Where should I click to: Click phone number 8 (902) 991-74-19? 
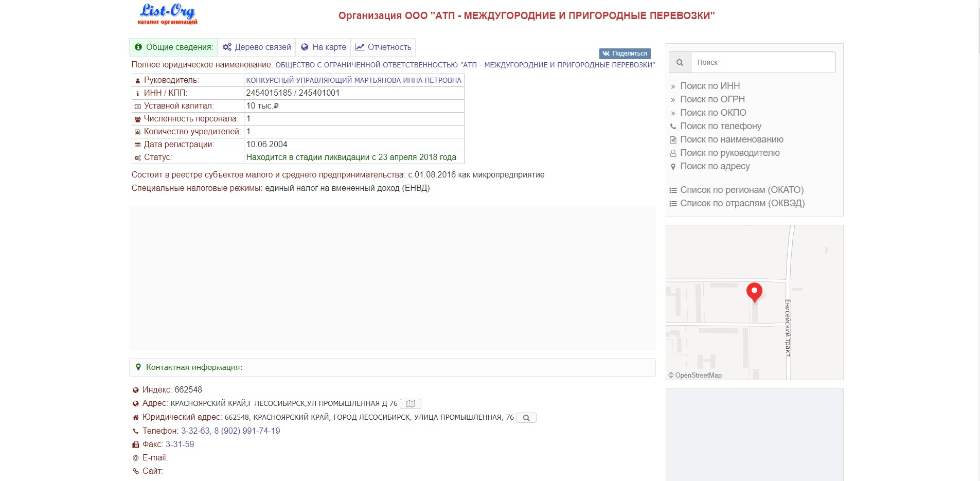(247, 431)
